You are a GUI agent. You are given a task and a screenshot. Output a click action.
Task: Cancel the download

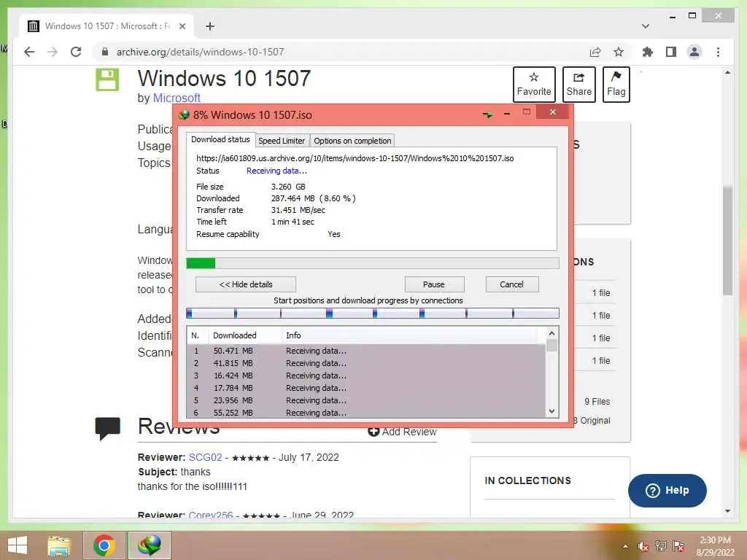(511, 284)
